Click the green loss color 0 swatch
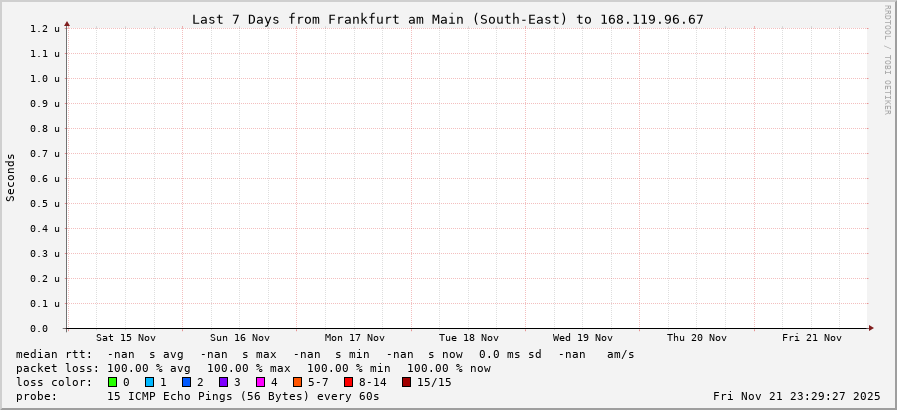This screenshot has width=897, height=410. click(x=113, y=382)
